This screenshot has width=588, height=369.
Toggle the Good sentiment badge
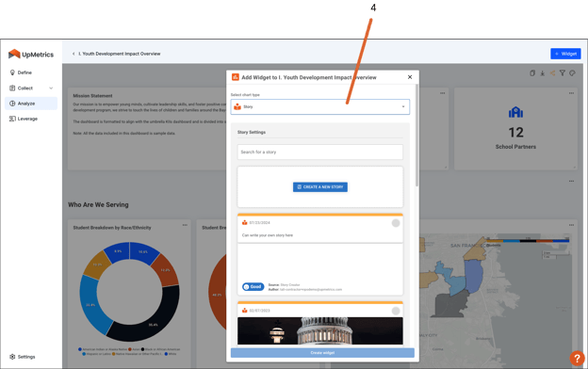coord(253,287)
